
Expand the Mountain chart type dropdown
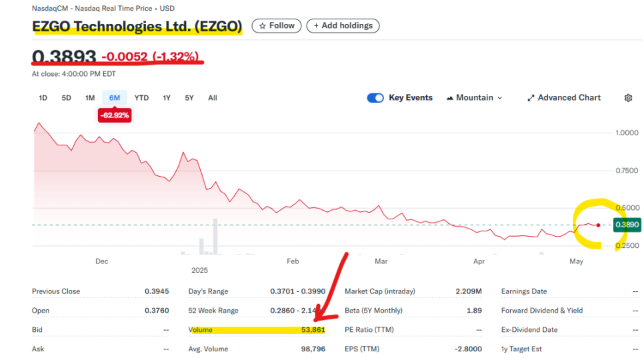tap(500, 98)
